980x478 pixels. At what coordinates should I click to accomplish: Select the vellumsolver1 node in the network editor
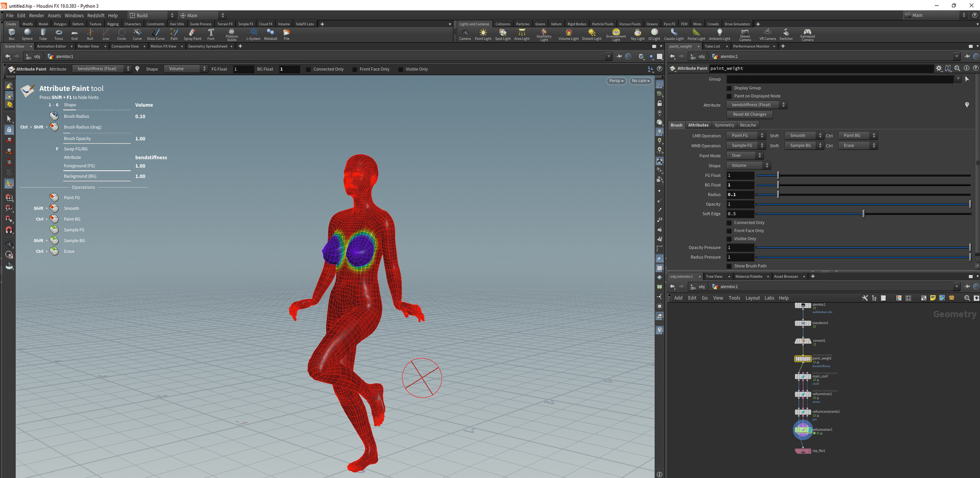tap(803, 429)
